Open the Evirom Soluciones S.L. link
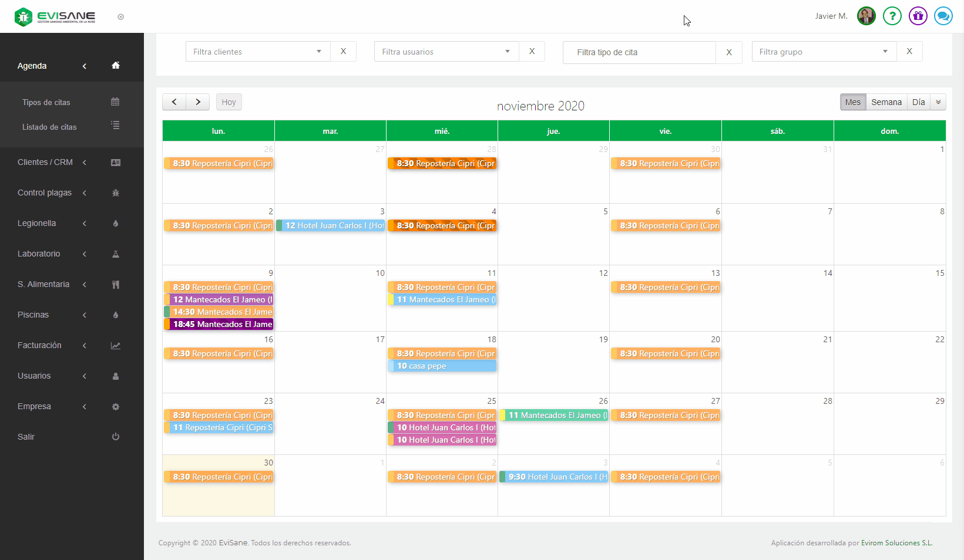Viewport: 964px width, 560px height. point(896,543)
